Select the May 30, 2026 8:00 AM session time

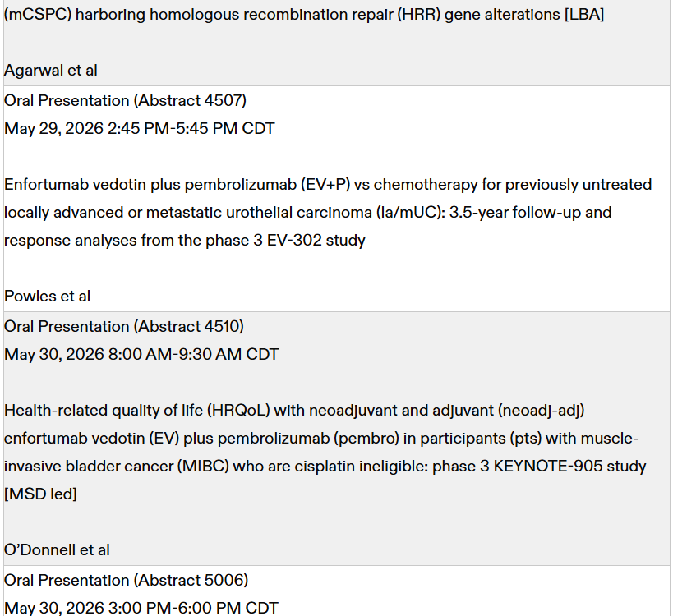pos(141,355)
